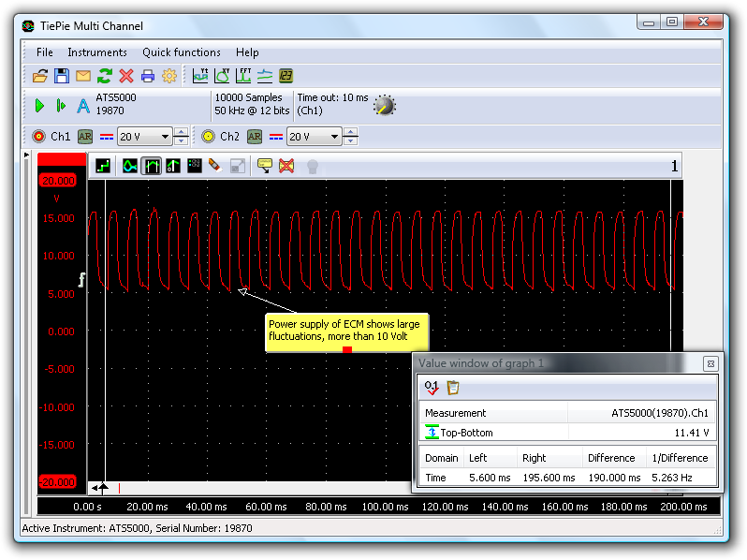Open a file with the folder icon
747x560 pixels.
point(40,76)
